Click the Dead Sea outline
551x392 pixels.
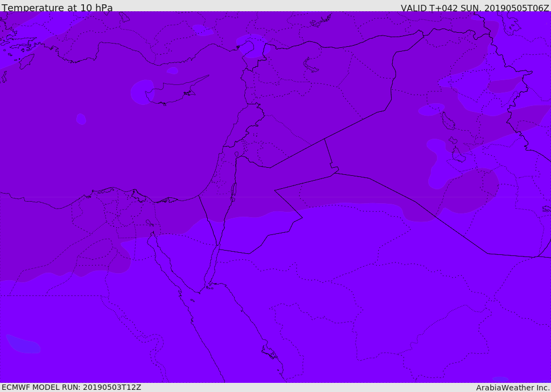[x=233, y=191]
